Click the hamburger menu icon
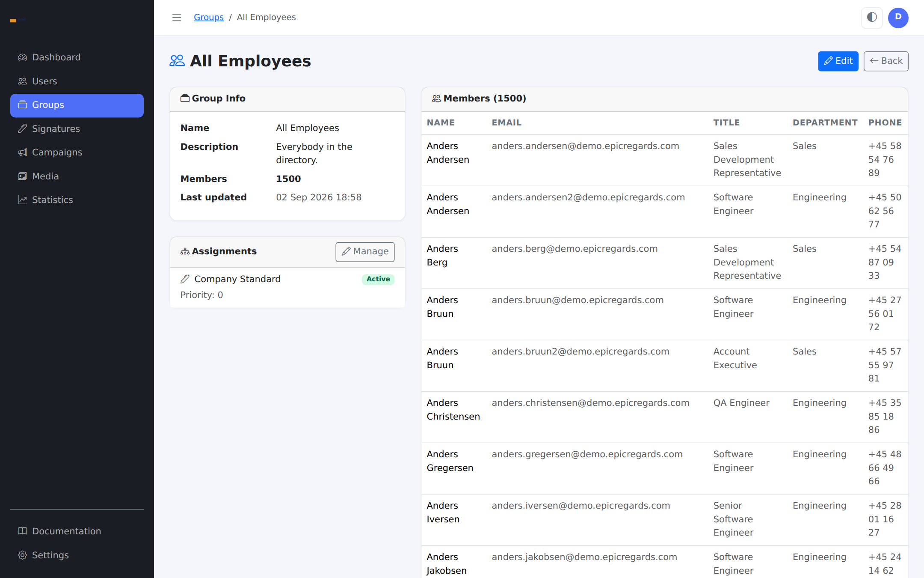This screenshot has height=578, width=924. coord(177,18)
